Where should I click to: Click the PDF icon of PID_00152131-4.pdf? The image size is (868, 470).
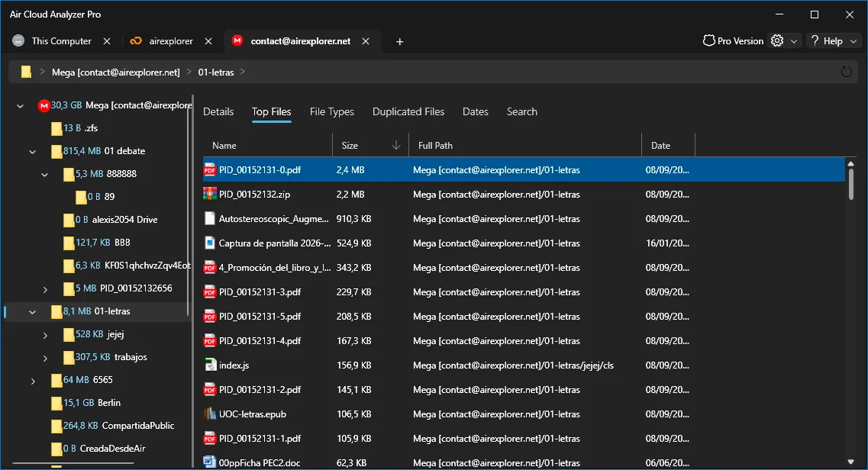tap(209, 340)
